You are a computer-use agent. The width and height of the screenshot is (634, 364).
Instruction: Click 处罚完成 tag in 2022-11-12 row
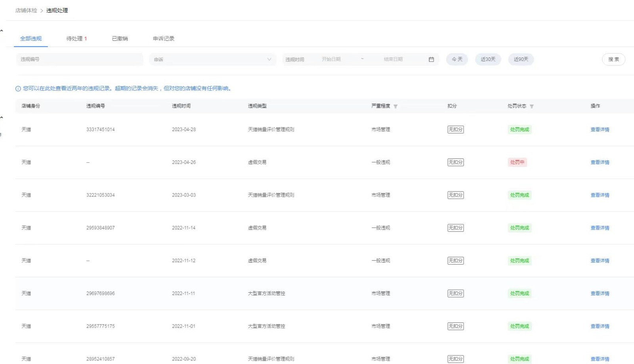click(519, 261)
